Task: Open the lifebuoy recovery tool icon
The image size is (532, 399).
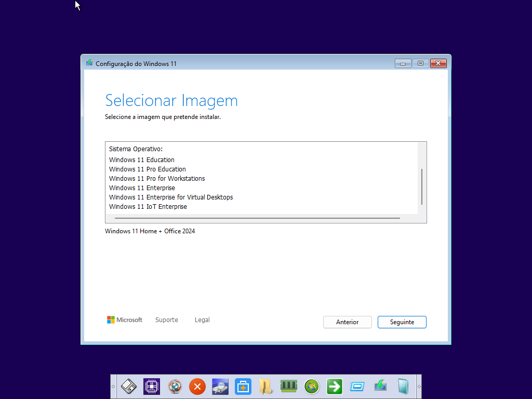Action: point(175,387)
